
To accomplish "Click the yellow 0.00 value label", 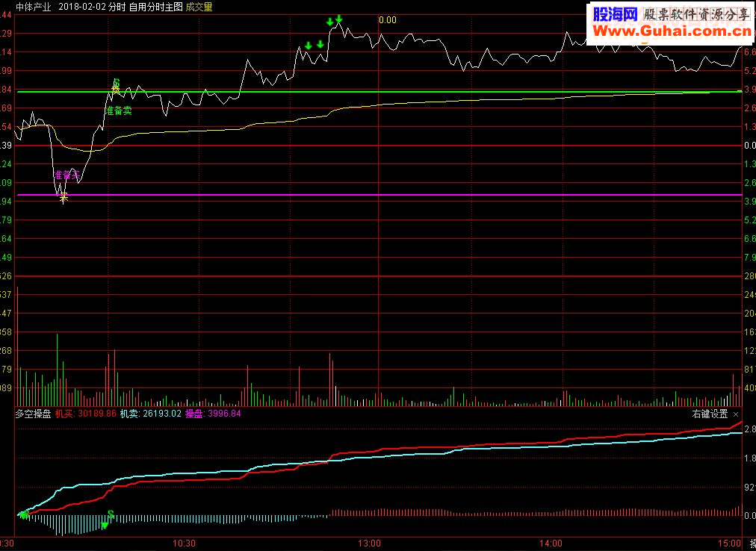I will pos(387,20).
